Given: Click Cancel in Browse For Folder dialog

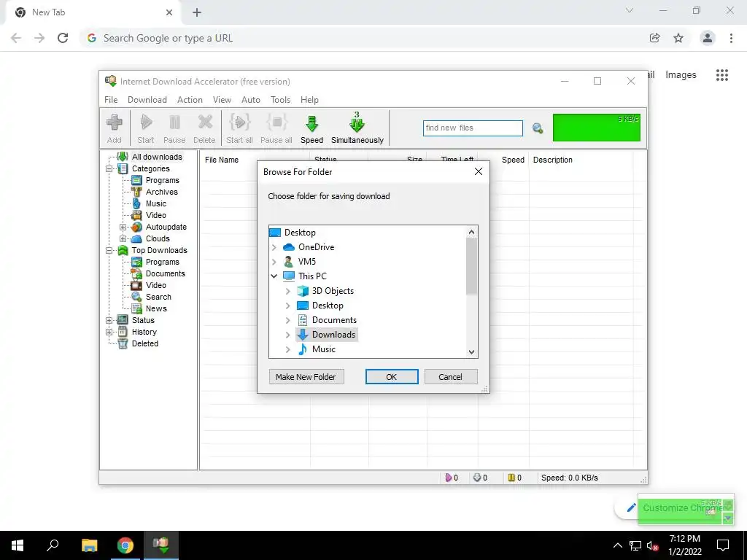Looking at the screenshot, I should click(451, 377).
